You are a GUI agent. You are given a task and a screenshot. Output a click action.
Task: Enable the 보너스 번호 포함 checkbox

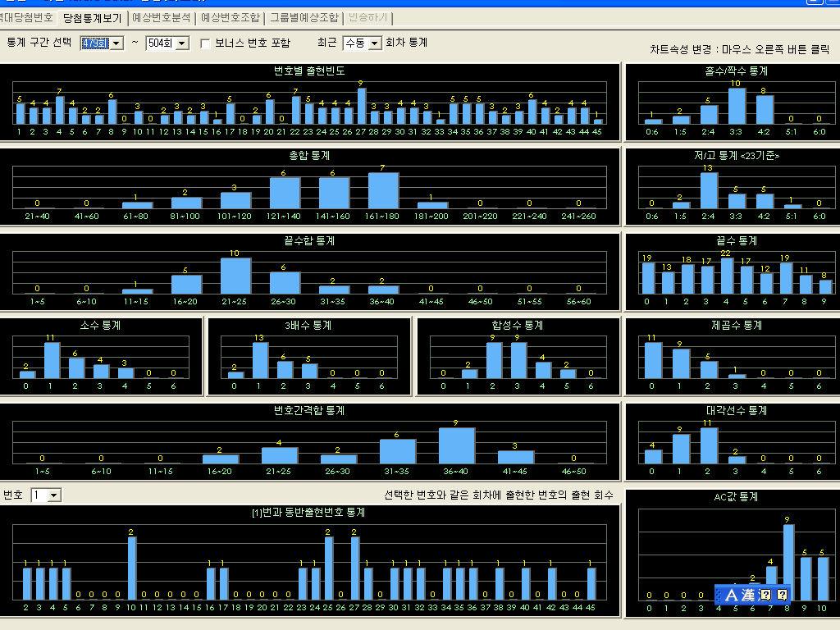point(206,43)
